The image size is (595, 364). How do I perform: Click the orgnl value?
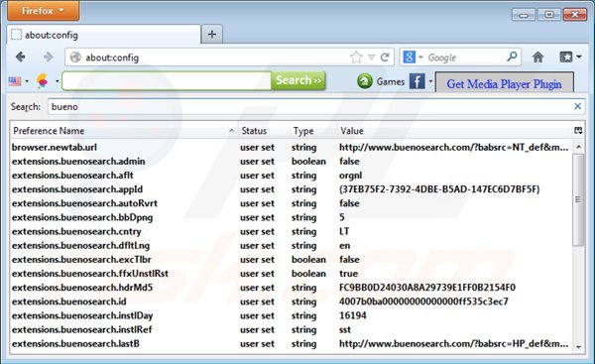click(351, 176)
